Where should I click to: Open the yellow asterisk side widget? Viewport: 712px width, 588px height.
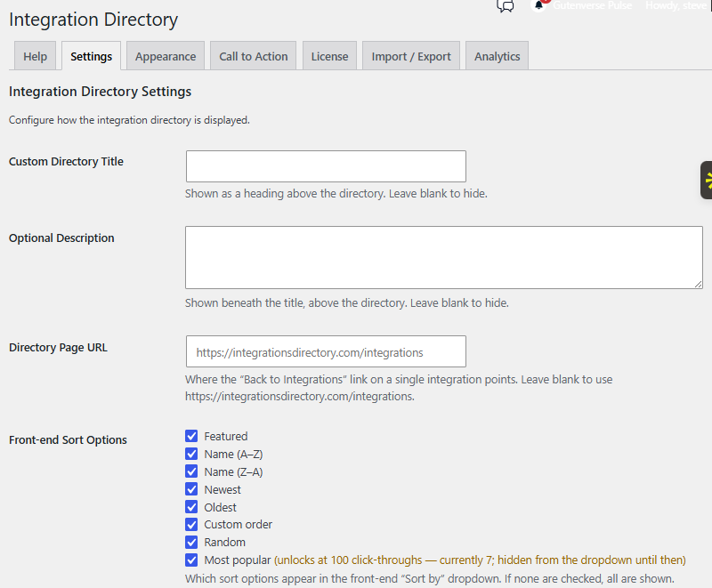(707, 180)
